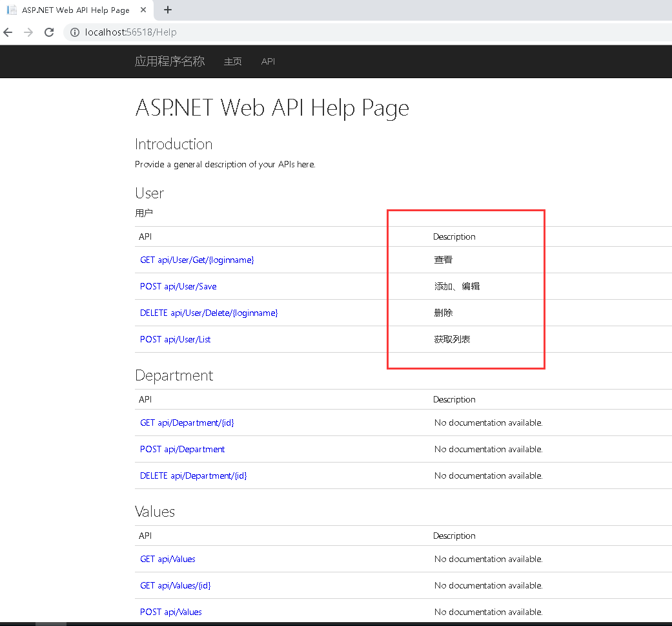
Task: Click the Values section heading
Action: tap(155, 512)
